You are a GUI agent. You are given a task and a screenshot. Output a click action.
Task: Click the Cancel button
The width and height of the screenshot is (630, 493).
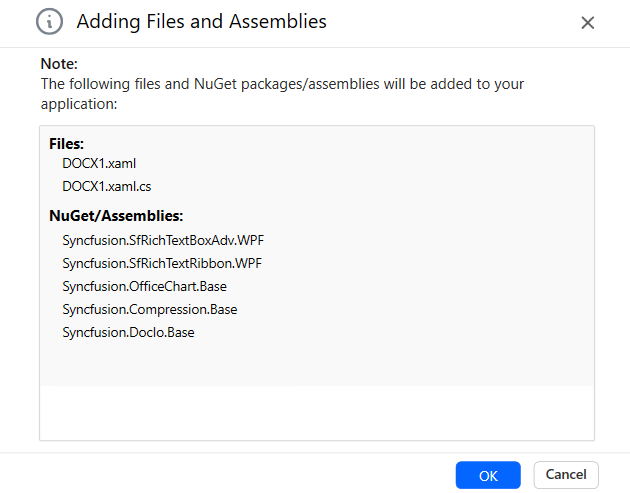click(566, 475)
